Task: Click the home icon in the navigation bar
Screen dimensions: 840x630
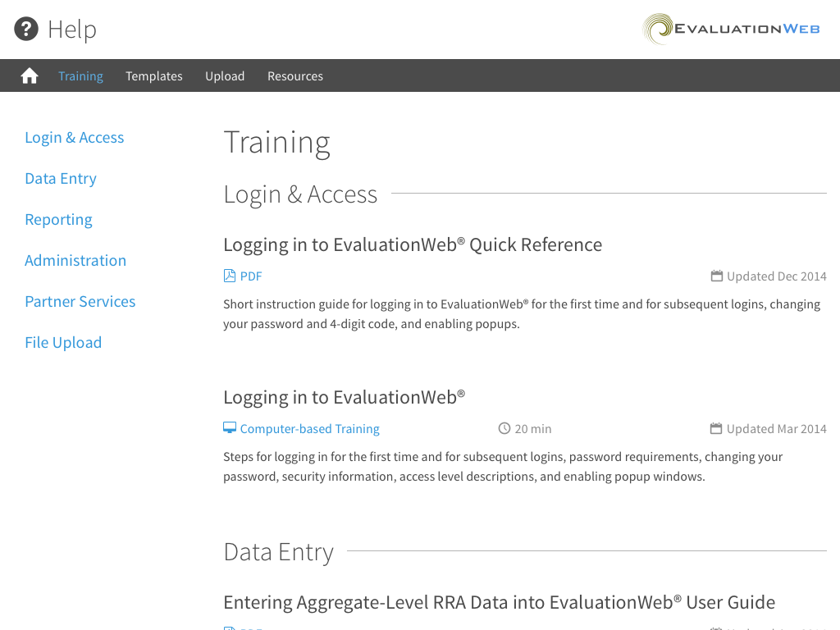Action: point(30,76)
